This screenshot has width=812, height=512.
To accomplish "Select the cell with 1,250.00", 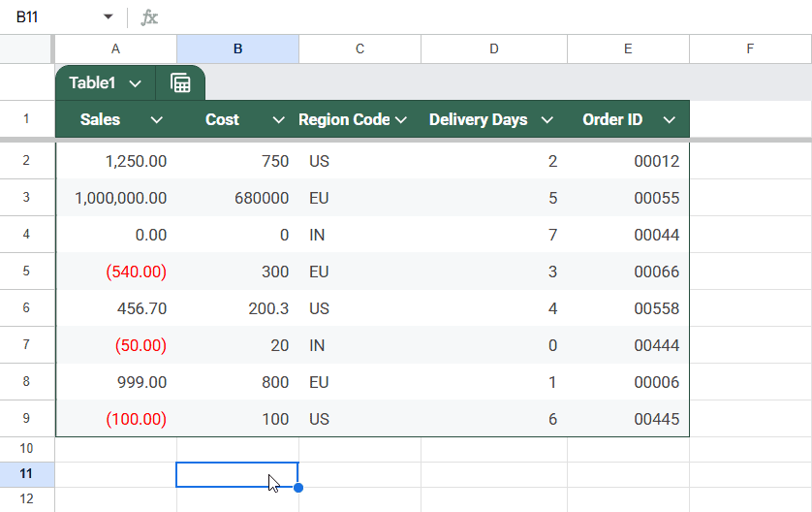I will tap(116, 161).
